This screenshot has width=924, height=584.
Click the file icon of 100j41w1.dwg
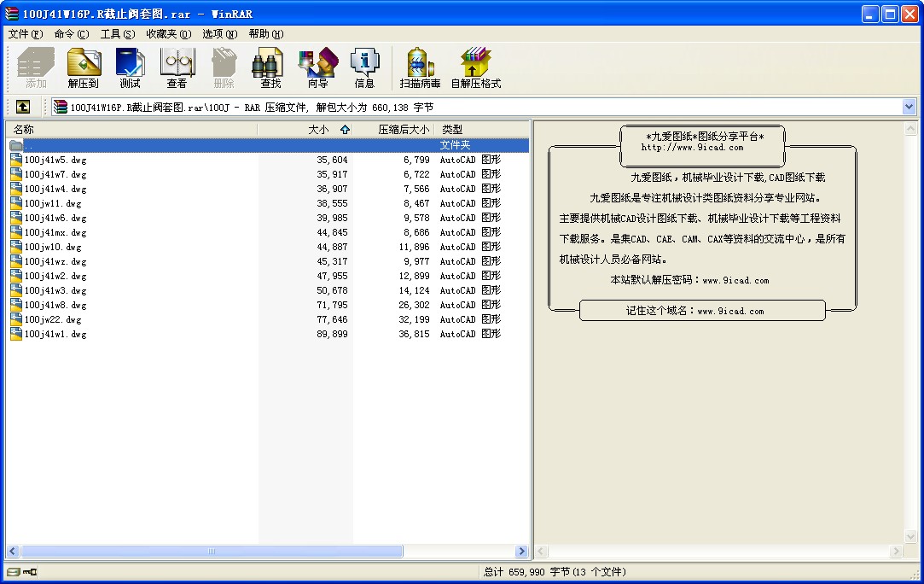point(16,334)
